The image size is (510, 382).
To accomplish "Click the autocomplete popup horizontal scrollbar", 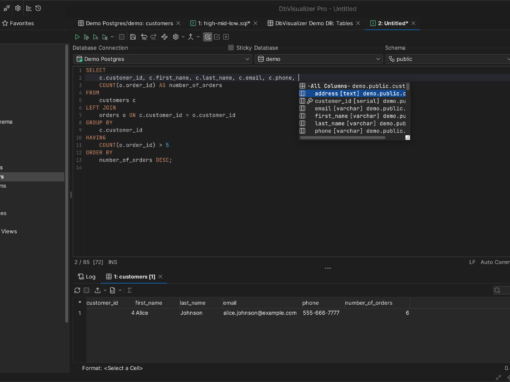I will pos(342,137).
